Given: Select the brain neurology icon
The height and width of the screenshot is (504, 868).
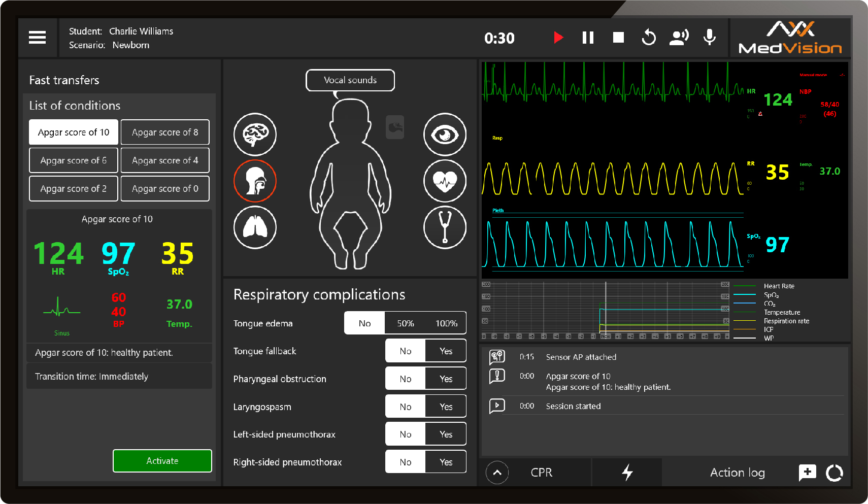Looking at the screenshot, I should click(255, 135).
